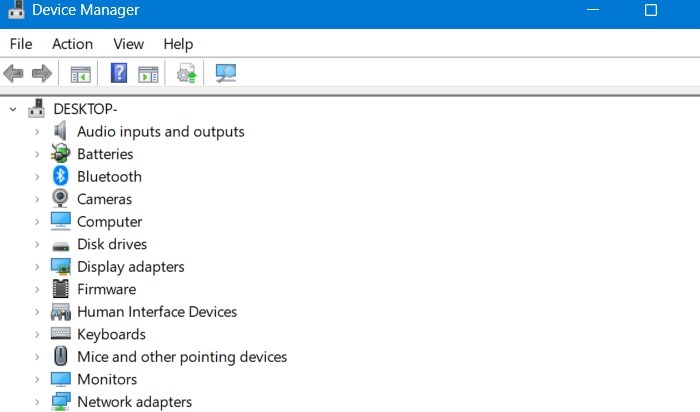Screen dimensions: 700x412
Task: Click the Display adapters icon
Action: [x=60, y=266]
